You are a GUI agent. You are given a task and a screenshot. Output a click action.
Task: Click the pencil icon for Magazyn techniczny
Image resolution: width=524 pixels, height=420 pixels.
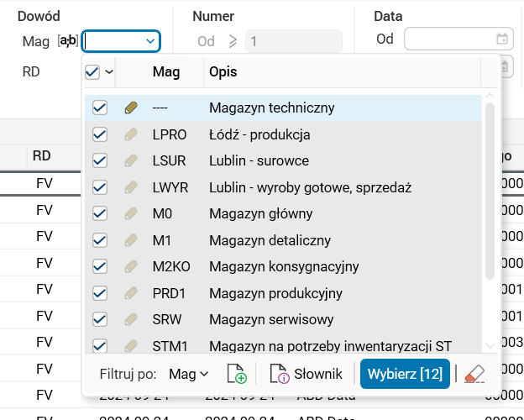pos(130,108)
